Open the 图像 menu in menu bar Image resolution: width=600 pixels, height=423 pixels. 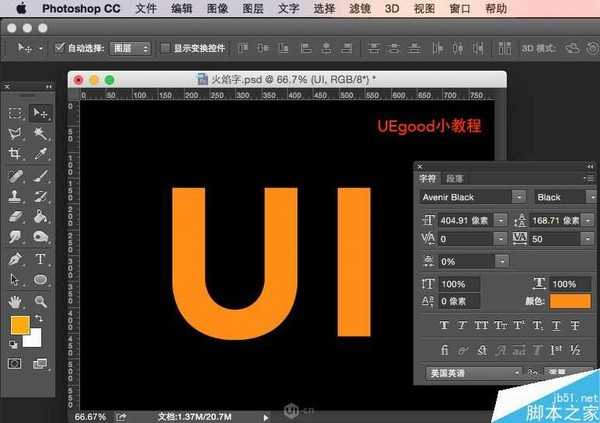[217, 9]
